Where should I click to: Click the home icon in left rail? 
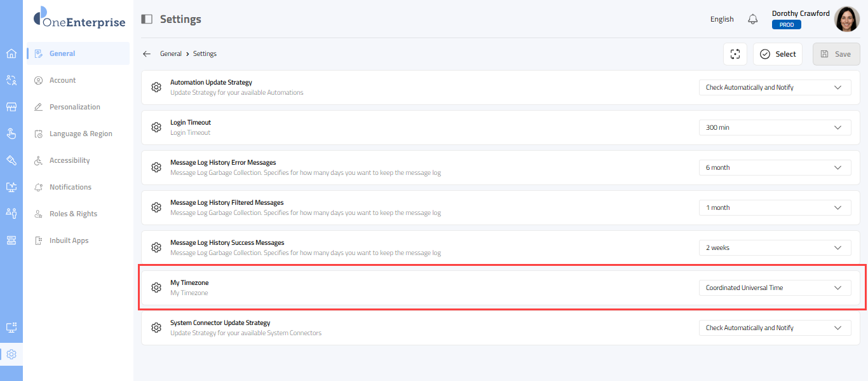tap(11, 53)
